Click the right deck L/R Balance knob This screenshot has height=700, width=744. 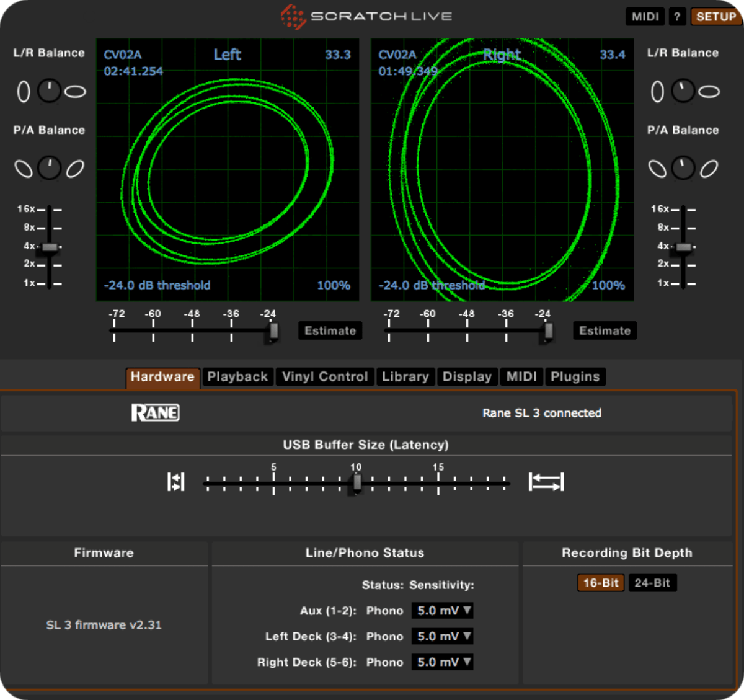point(683,91)
